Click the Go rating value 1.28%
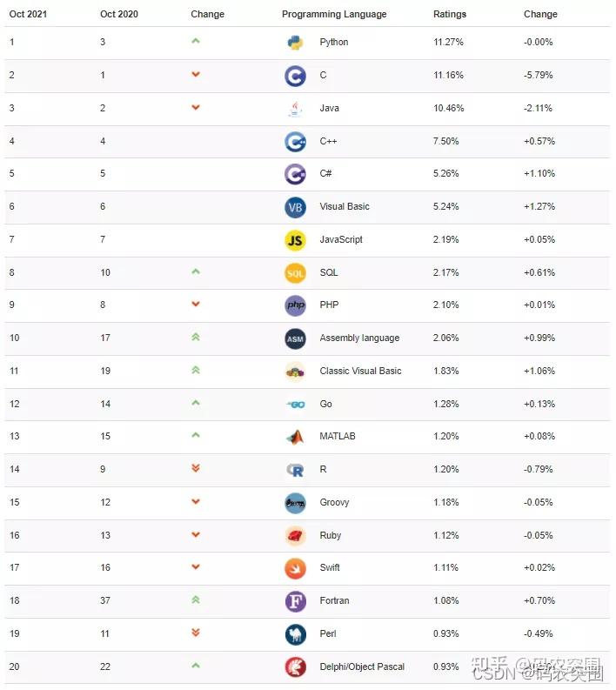The image size is (616, 690). [x=446, y=404]
